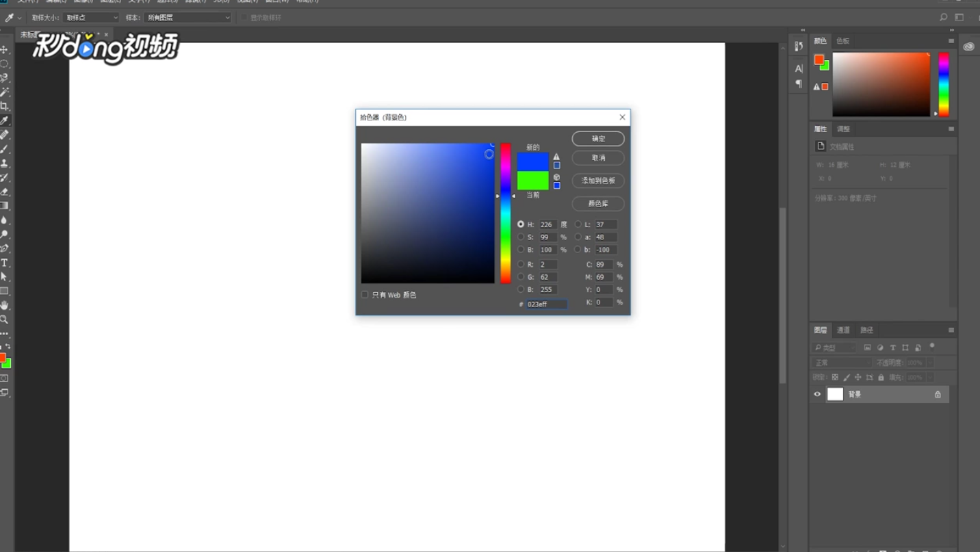Open the Character panel icon
This screenshot has height=552, width=980.
(x=799, y=68)
